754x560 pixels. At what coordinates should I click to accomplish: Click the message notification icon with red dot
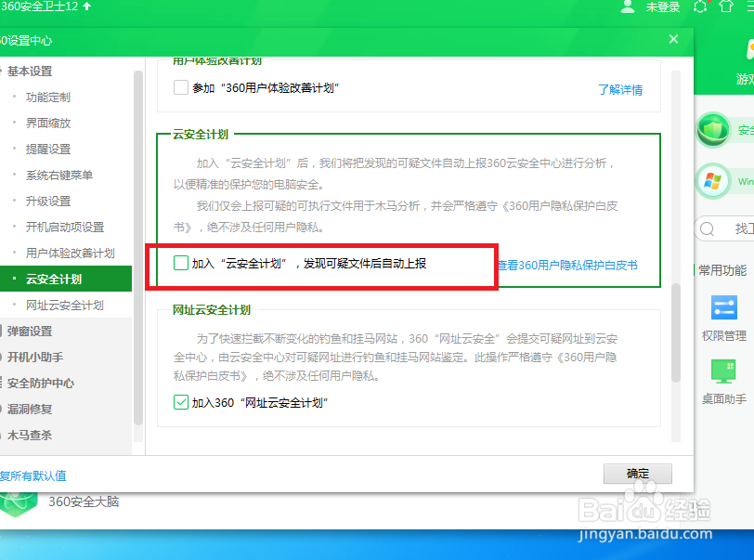(701, 7)
